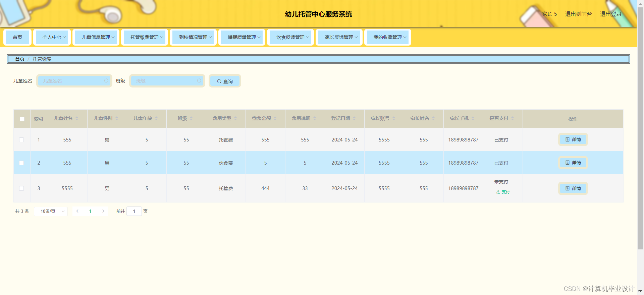The image size is (644, 295).
Task: Click the 前往 page number input
Action: coord(134,211)
